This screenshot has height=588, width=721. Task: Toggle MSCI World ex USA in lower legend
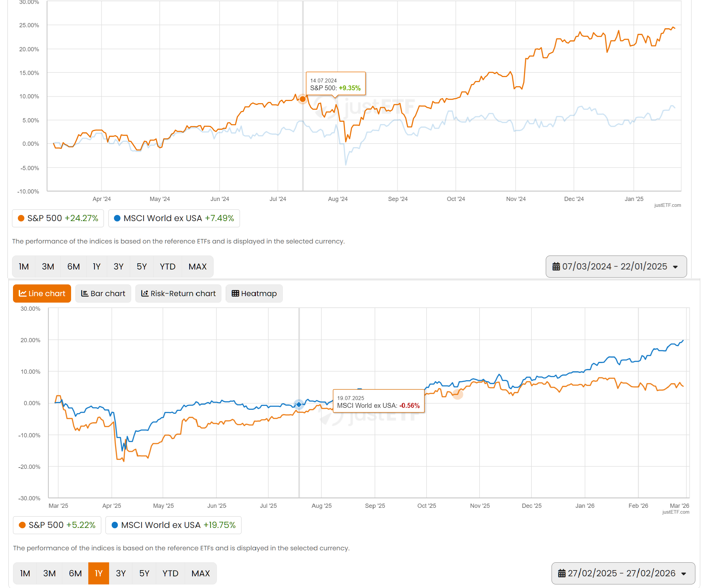coord(173,525)
